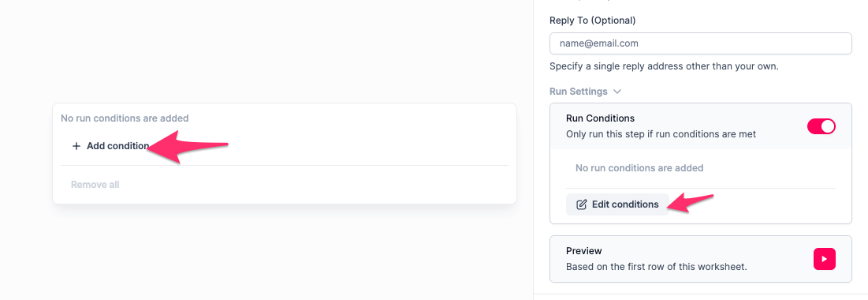Focus the Reply To email input field
Image resolution: width=868 pixels, height=300 pixels.
click(700, 43)
